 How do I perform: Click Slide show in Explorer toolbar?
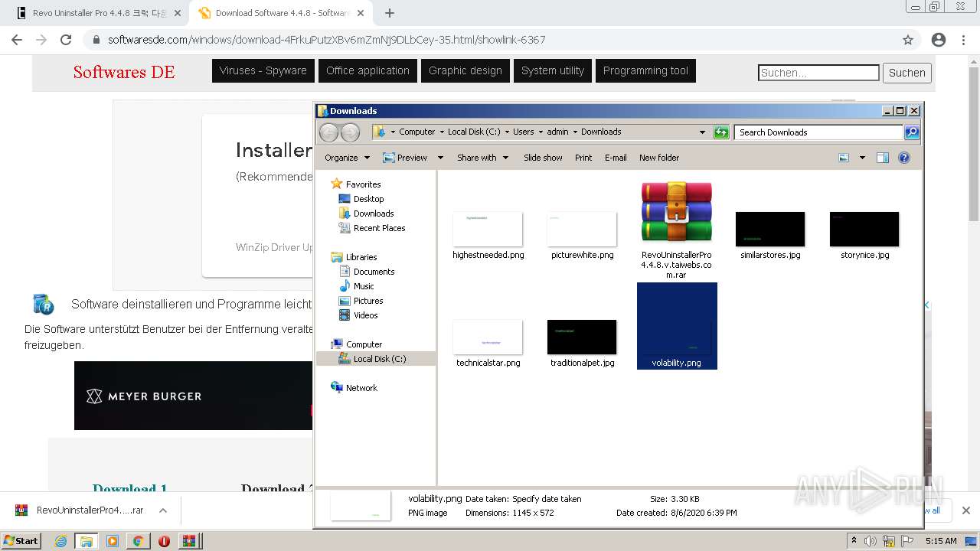[x=543, y=158]
